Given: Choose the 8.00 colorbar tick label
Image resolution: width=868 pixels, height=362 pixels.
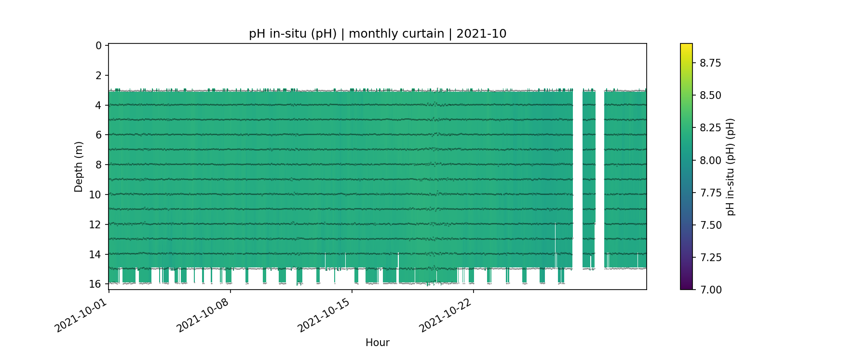Looking at the screenshot, I should click(x=710, y=160).
